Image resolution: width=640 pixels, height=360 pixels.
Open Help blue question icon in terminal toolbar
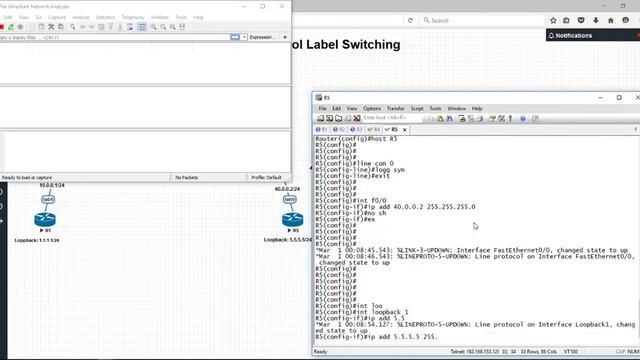coord(523,118)
